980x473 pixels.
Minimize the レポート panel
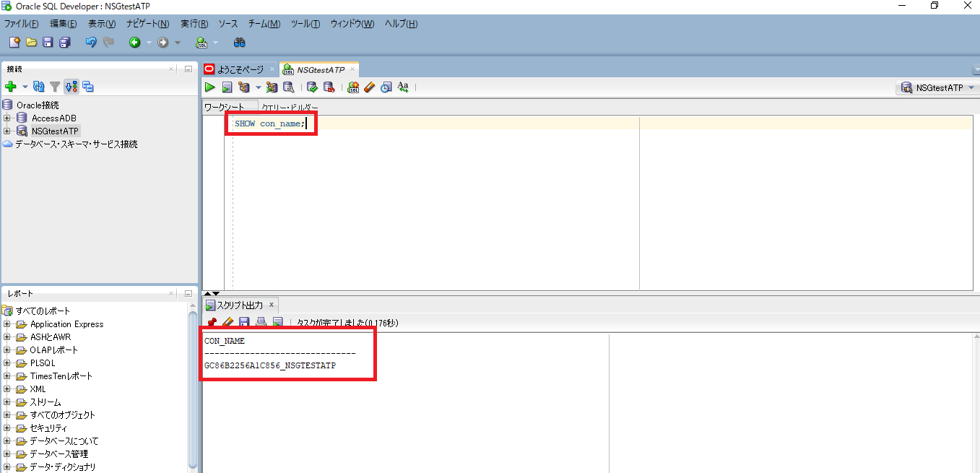tap(188, 294)
